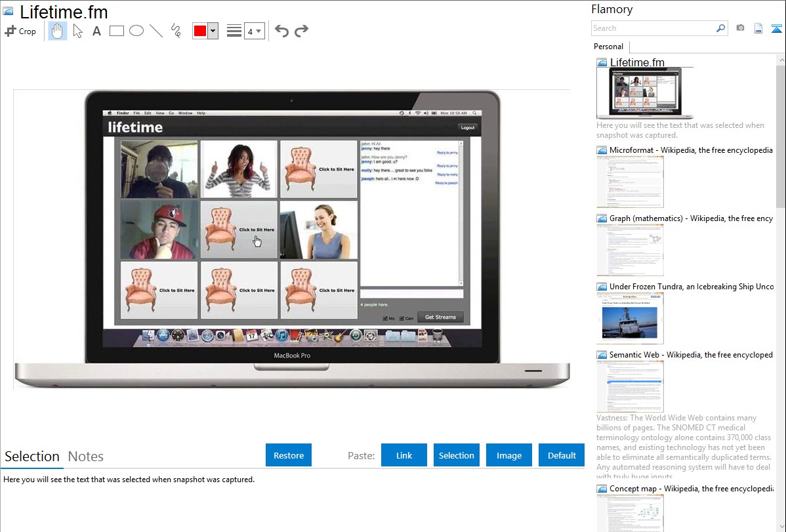Select the text annotation tool
The height and width of the screenshot is (532, 786).
click(96, 31)
